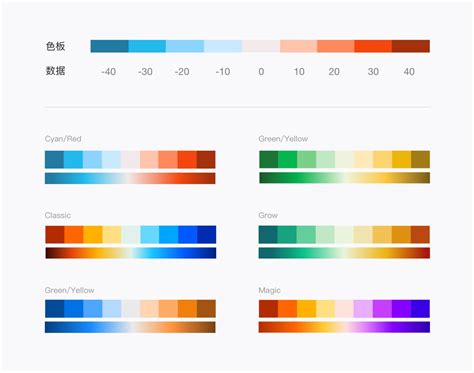Select the bright emerald green swatch
The width and height of the screenshot is (474, 373).
pos(288,159)
